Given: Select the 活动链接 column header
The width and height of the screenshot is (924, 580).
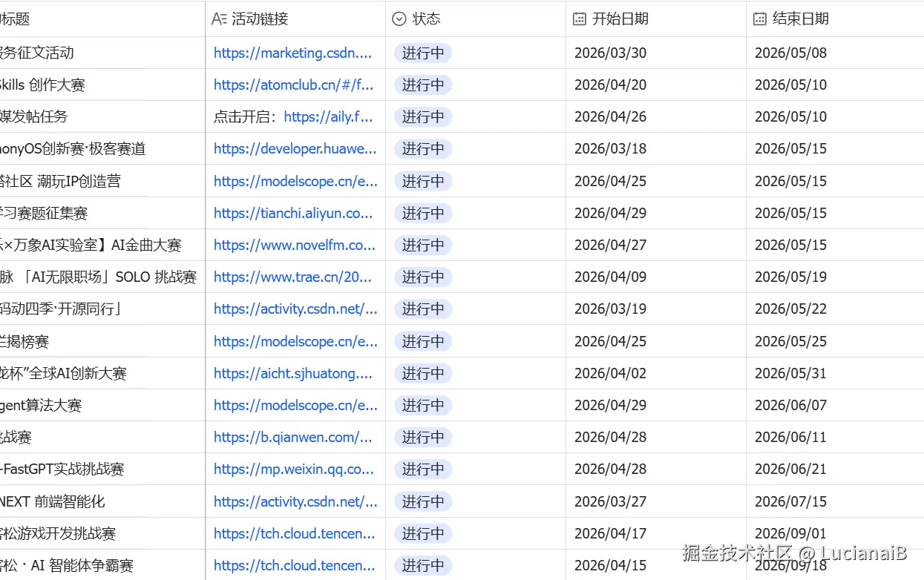Looking at the screenshot, I should point(295,19).
